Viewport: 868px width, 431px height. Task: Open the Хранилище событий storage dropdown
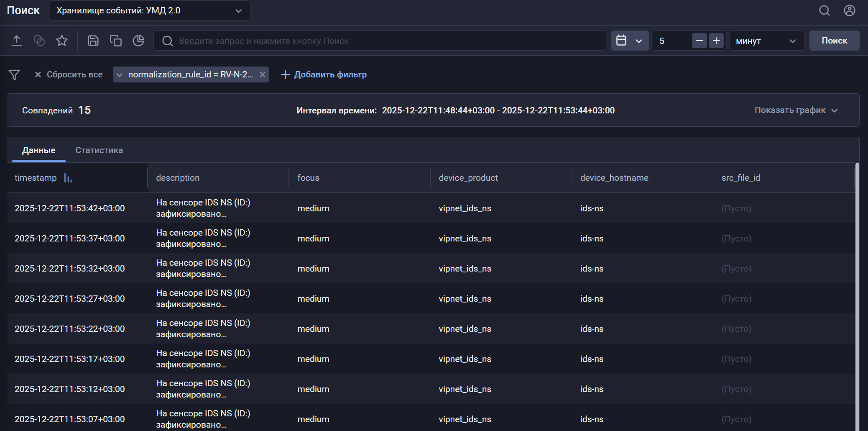[x=150, y=10]
